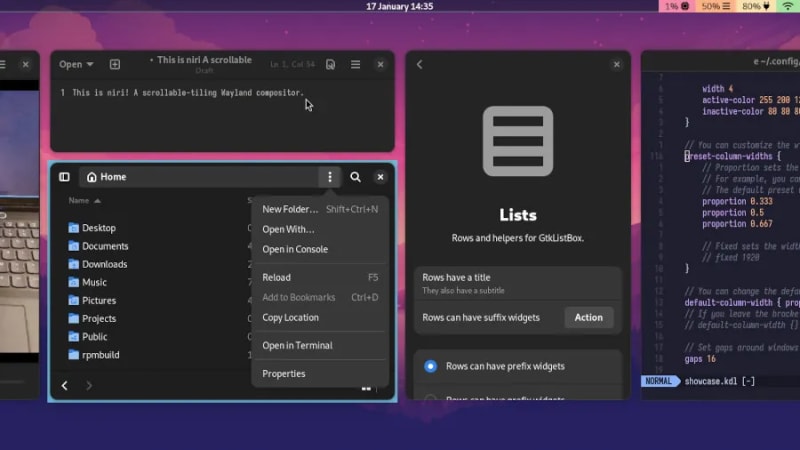The width and height of the screenshot is (800, 450).
Task: Open search in the Files window
Action: [x=355, y=177]
